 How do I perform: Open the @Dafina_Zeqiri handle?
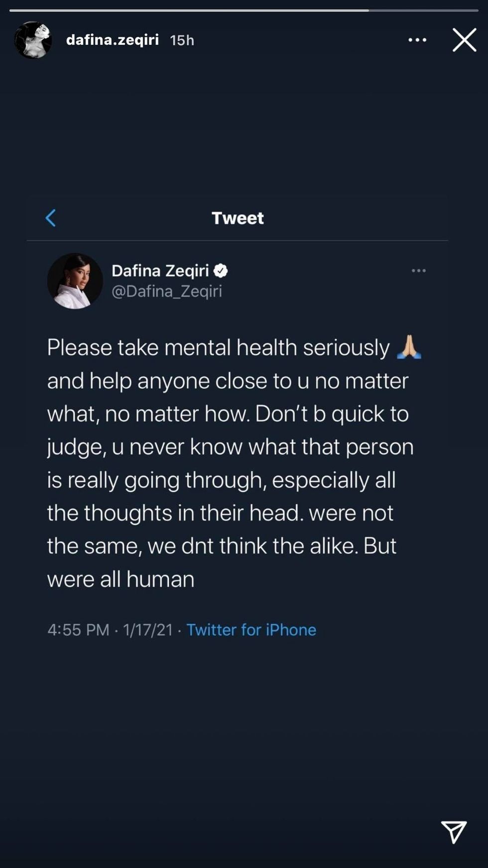166,291
